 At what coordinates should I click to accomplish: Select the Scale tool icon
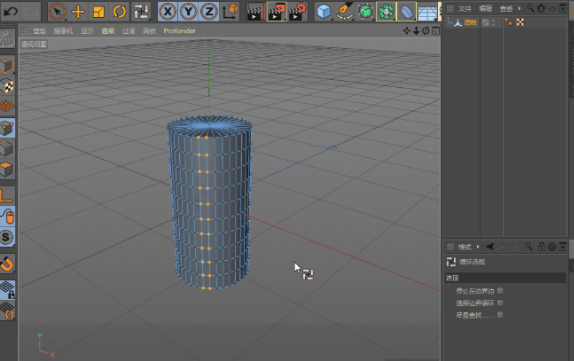coord(98,12)
